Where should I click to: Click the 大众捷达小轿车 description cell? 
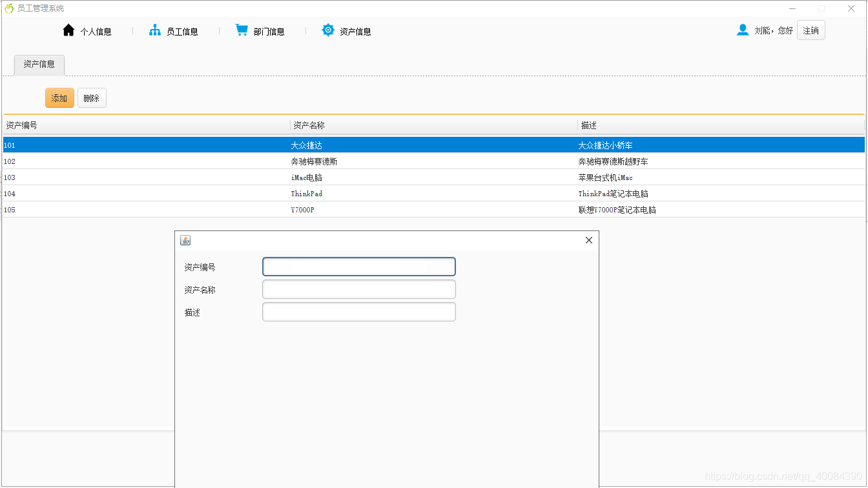coord(721,145)
